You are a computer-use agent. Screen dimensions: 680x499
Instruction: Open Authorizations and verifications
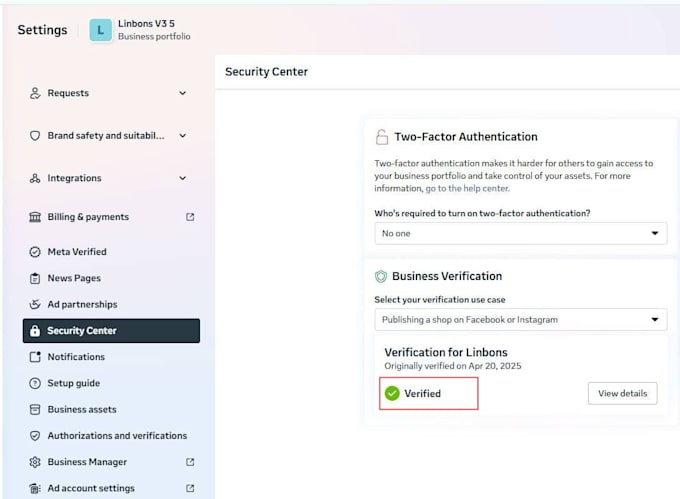pyautogui.click(x=111, y=436)
